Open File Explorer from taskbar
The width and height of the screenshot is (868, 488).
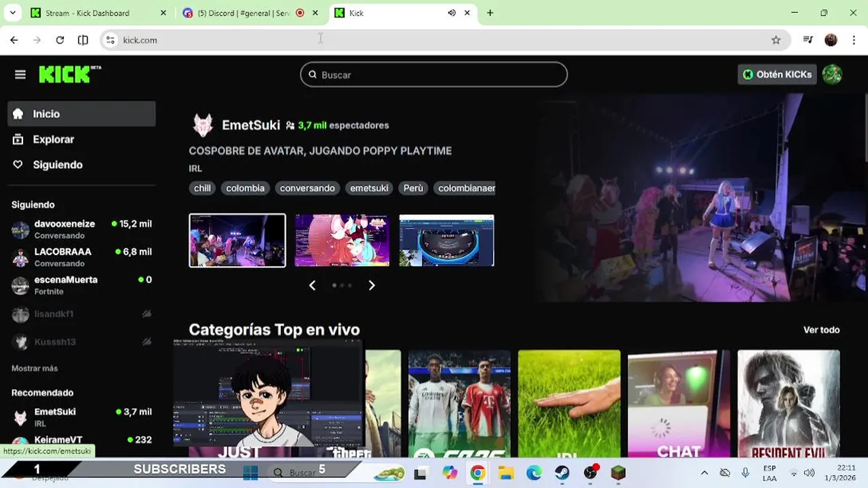coord(506,473)
